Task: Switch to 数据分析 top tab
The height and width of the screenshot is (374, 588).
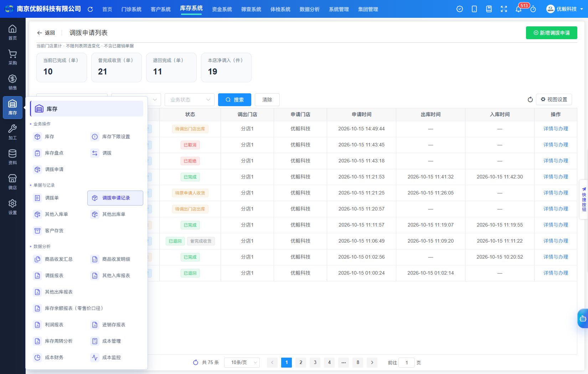Action: [x=310, y=9]
